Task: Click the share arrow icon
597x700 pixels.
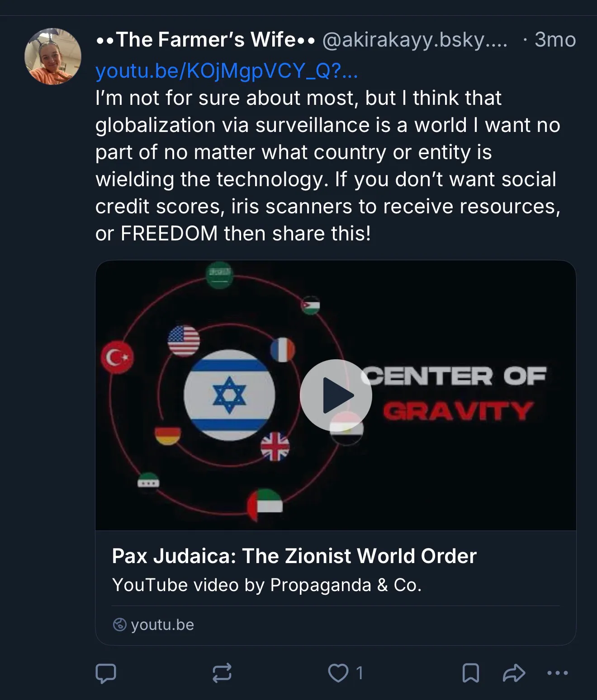Action: [514, 673]
